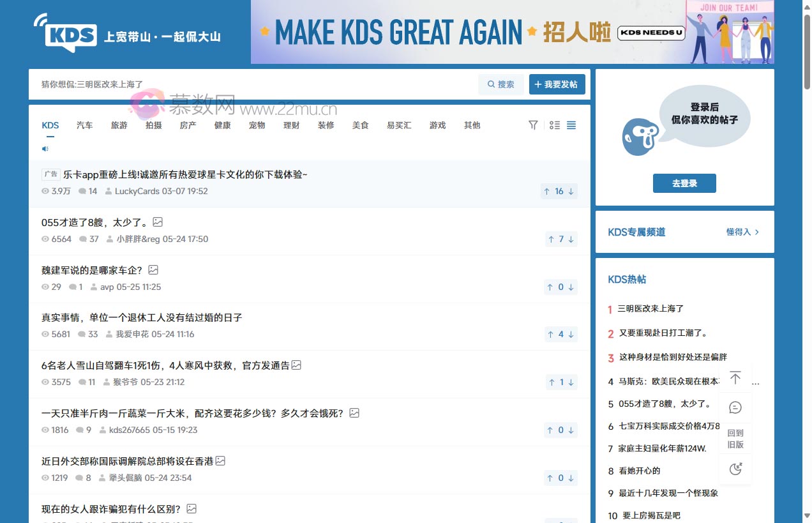Screen dimensions: 812x523
Task: Switch to compact list view layout
Action: 571,125
